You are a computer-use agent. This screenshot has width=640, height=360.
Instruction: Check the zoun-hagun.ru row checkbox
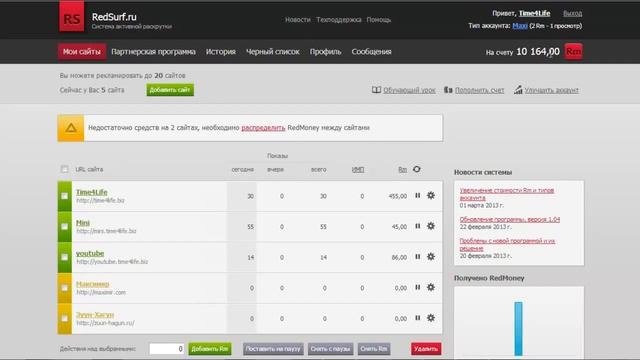click(64, 318)
